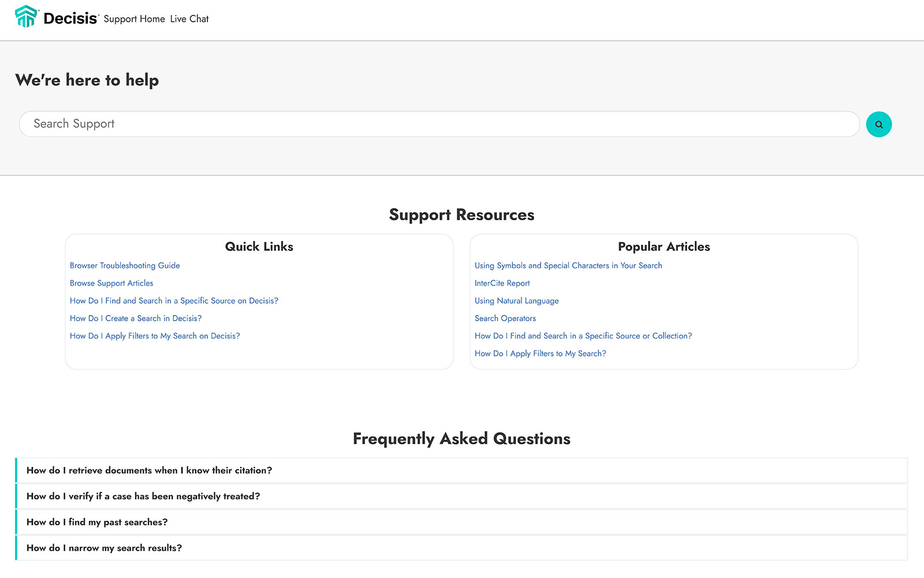Expand FAQ about negatively treated cases

click(x=143, y=497)
